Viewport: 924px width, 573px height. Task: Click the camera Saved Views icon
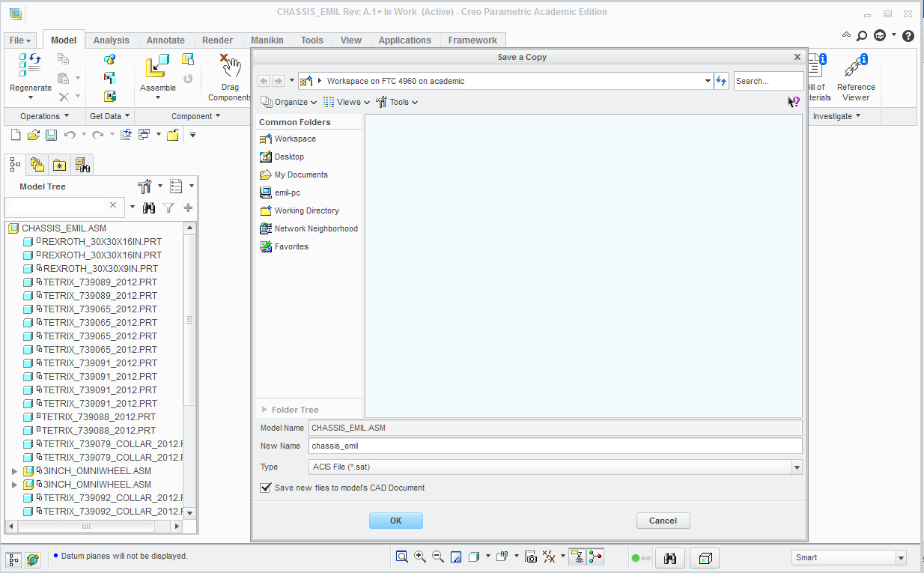click(x=531, y=557)
